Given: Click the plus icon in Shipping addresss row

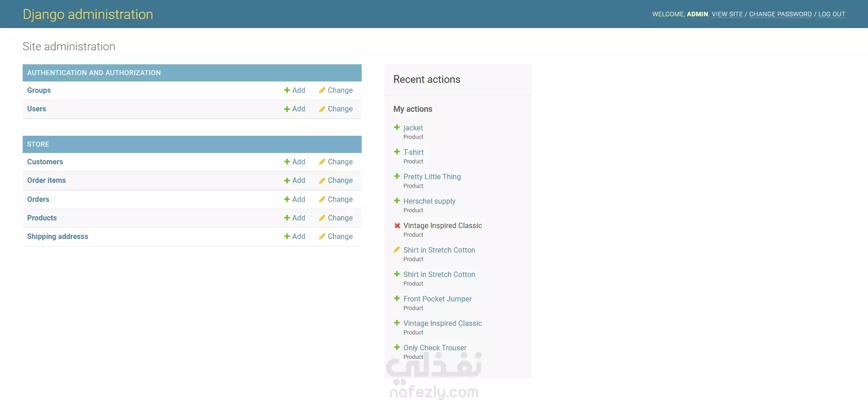Looking at the screenshot, I should tap(287, 236).
